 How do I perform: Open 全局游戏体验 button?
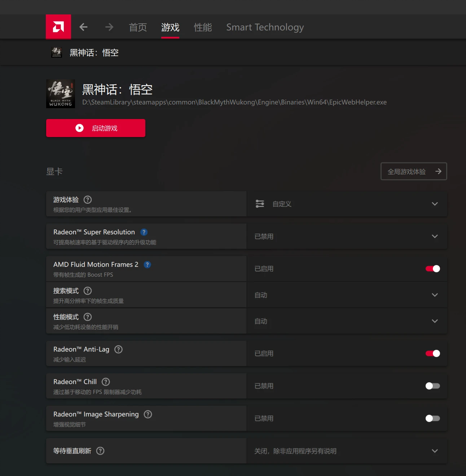(x=414, y=172)
